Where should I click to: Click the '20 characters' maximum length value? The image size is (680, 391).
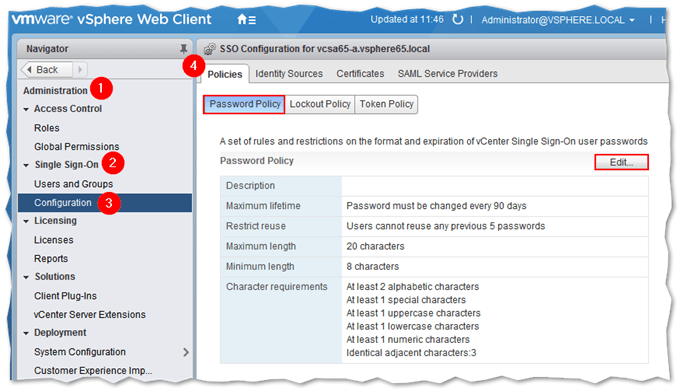click(375, 246)
